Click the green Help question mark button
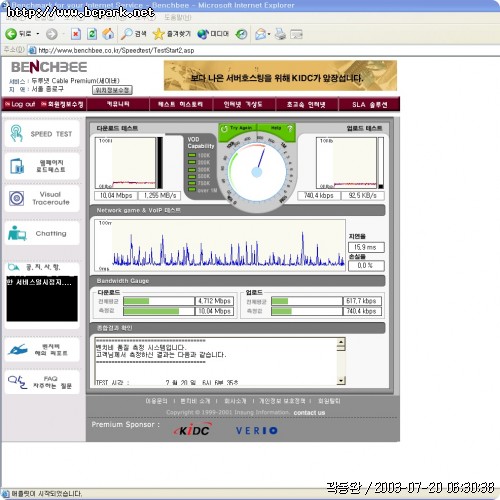500x500 pixels. point(277,128)
